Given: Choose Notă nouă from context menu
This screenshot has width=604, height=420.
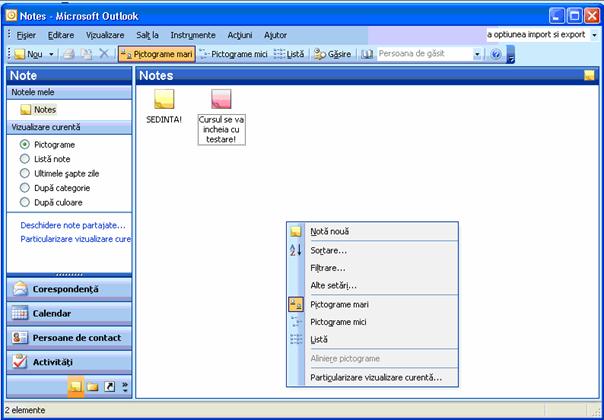Looking at the screenshot, I should (329, 232).
